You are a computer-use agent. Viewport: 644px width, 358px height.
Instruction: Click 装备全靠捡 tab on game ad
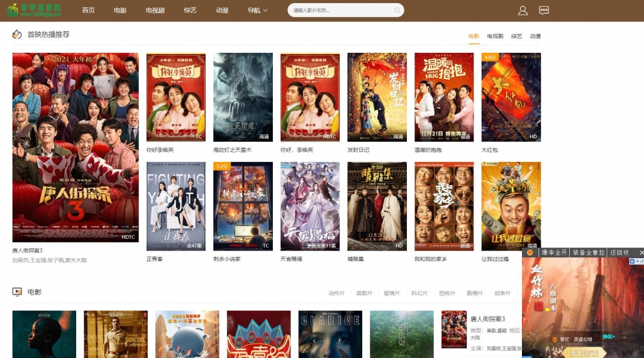pos(589,252)
